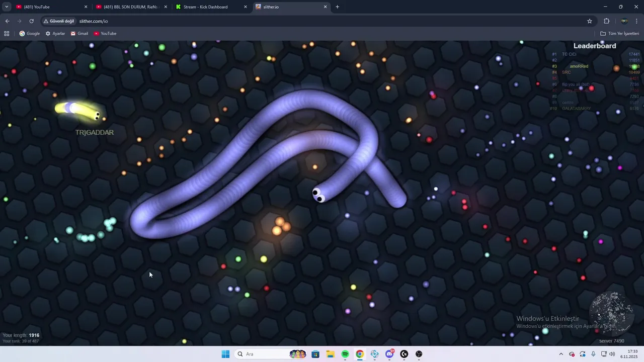Click amoRRed in the leaderboard
644x362 pixels.
579,66
